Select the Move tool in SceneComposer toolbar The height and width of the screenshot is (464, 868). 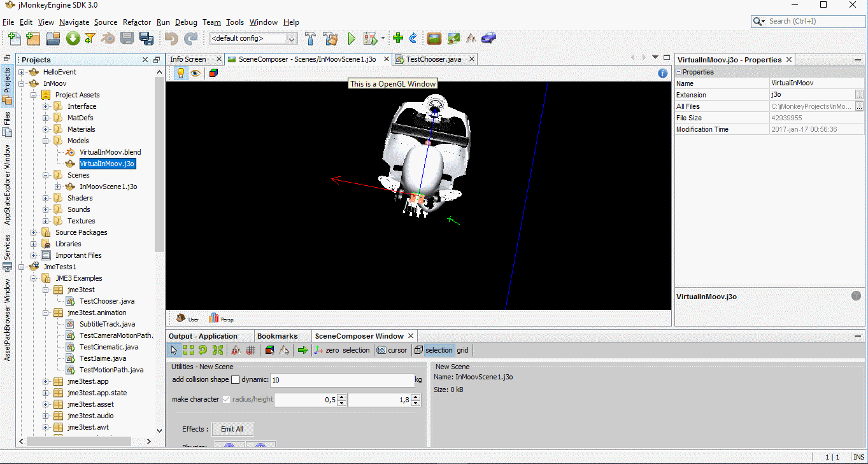189,350
